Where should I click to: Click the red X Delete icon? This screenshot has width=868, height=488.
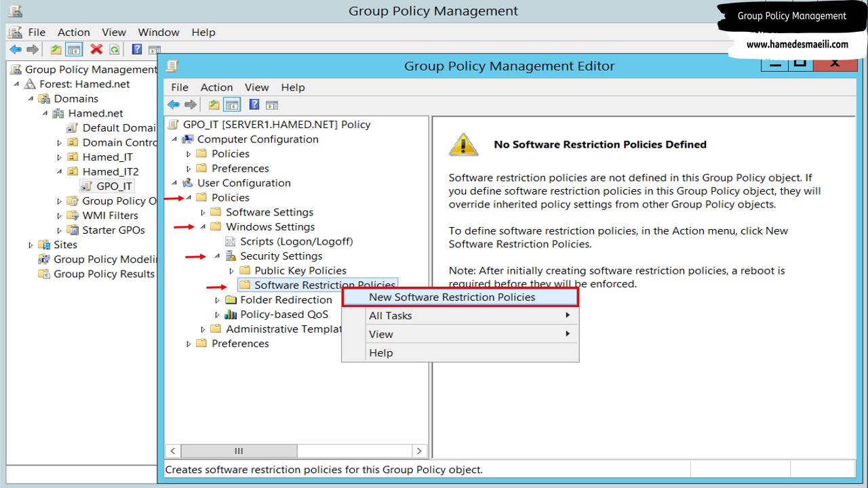click(96, 49)
